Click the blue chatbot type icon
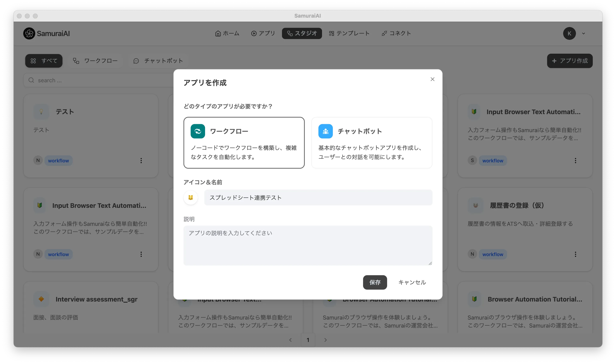The width and height of the screenshot is (616, 364). pyautogui.click(x=325, y=131)
